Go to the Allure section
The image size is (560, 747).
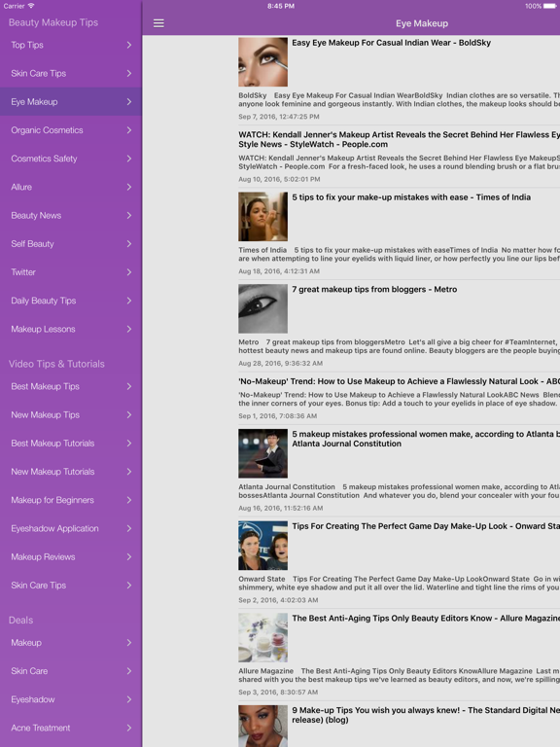[x=71, y=187]
